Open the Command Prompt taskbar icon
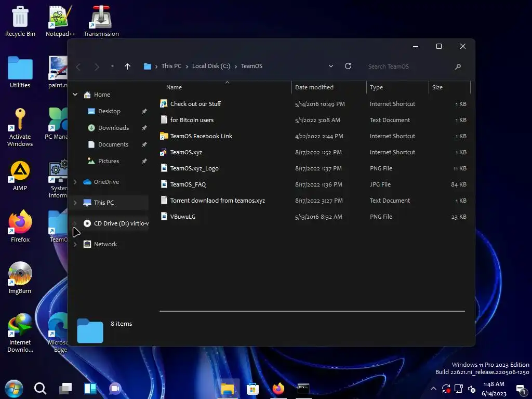The image size is (532, 399). (303, 388)
